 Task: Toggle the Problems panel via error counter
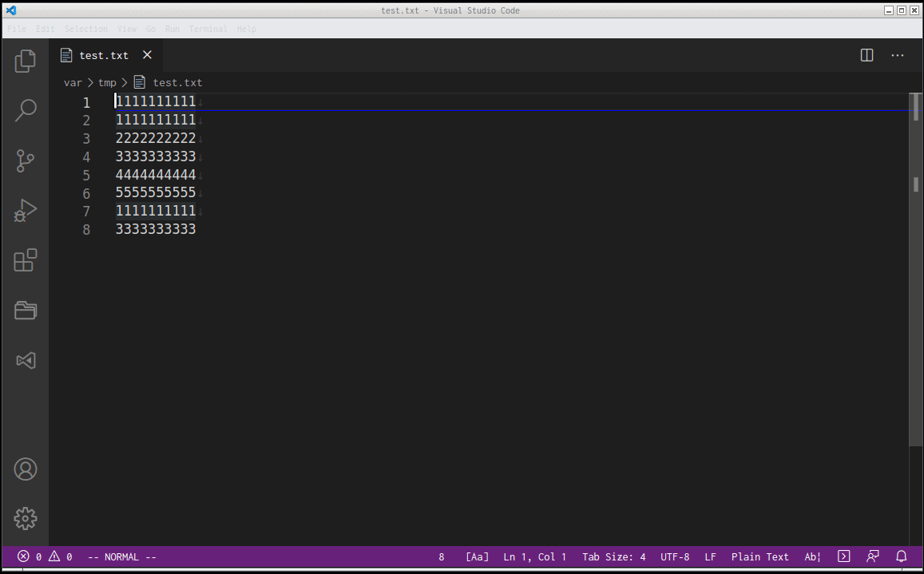[32, 556]
